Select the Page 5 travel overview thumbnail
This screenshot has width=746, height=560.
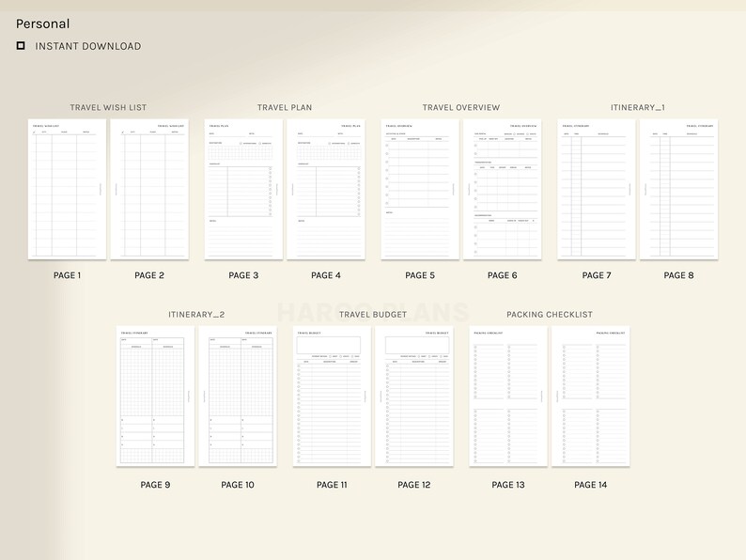tap(420, 189)
